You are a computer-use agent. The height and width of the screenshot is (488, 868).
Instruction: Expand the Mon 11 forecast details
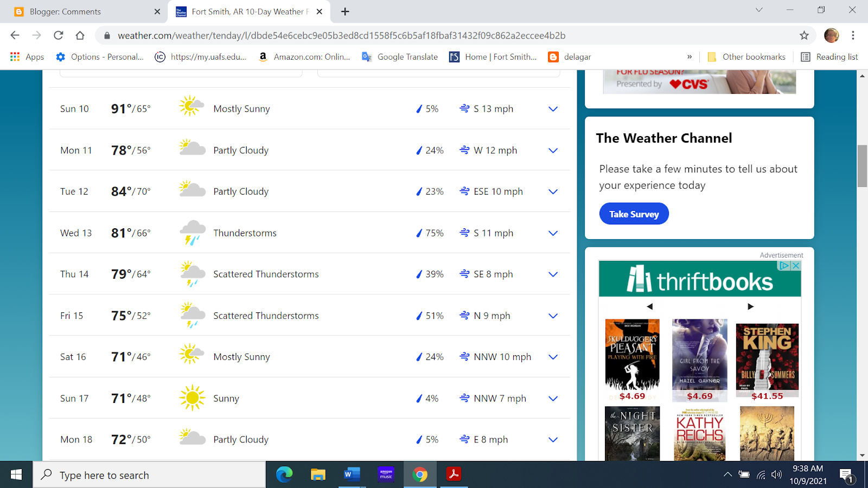click(x=553, y=150)
